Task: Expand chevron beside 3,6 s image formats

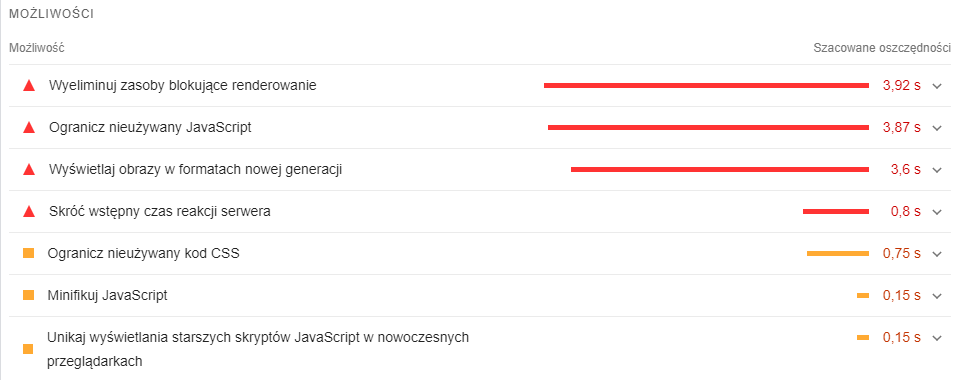Action: [938, 170]
